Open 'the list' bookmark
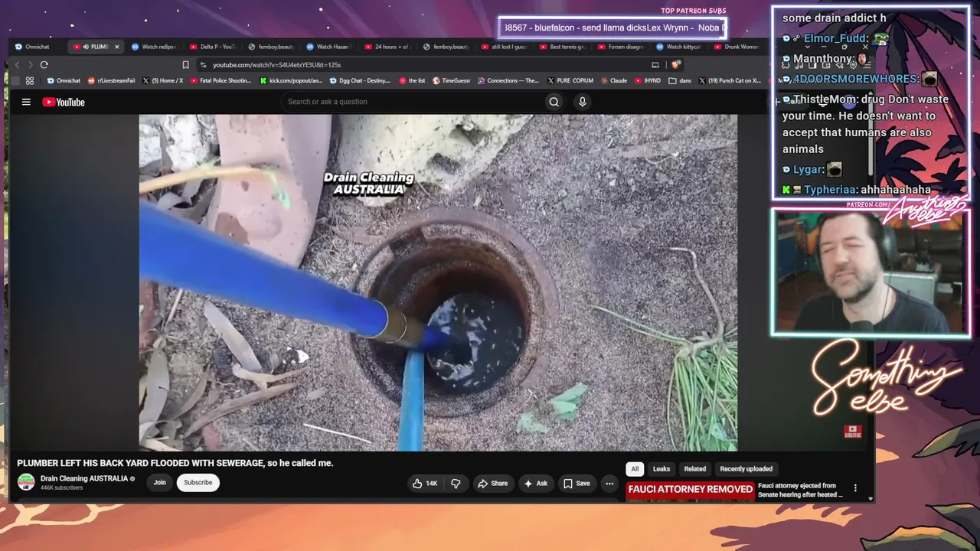Image resolution: width=980 pixels, height=551 pixels. [x=413, y=80]
